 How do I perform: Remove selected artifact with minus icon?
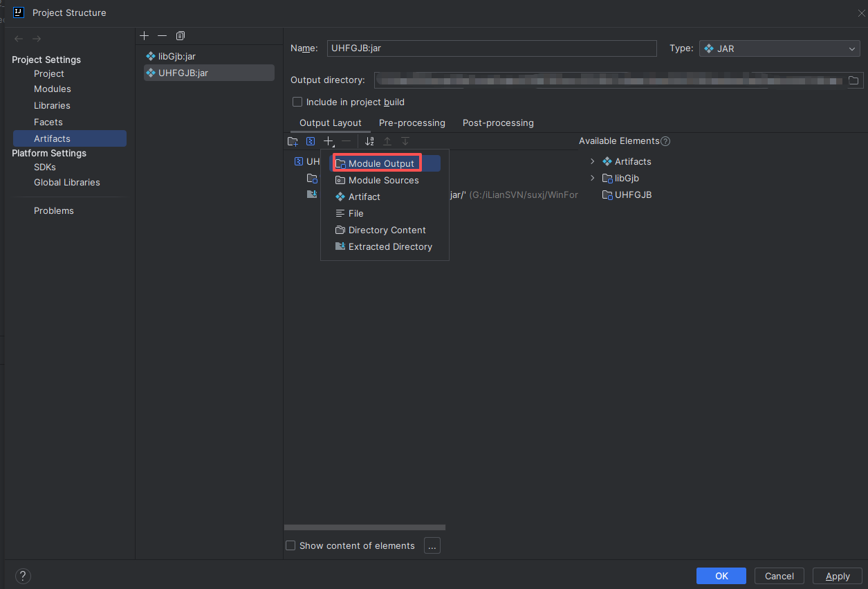[x=162, y=35]
